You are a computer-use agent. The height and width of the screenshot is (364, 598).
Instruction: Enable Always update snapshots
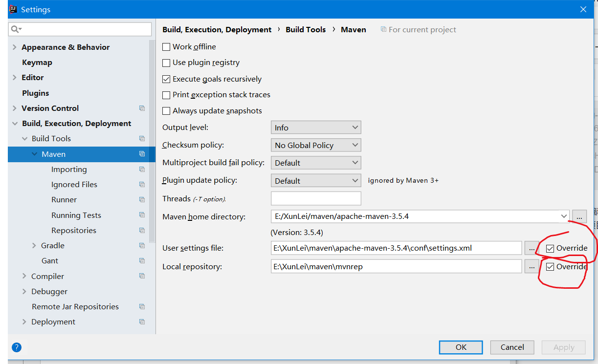click(166, 111)
